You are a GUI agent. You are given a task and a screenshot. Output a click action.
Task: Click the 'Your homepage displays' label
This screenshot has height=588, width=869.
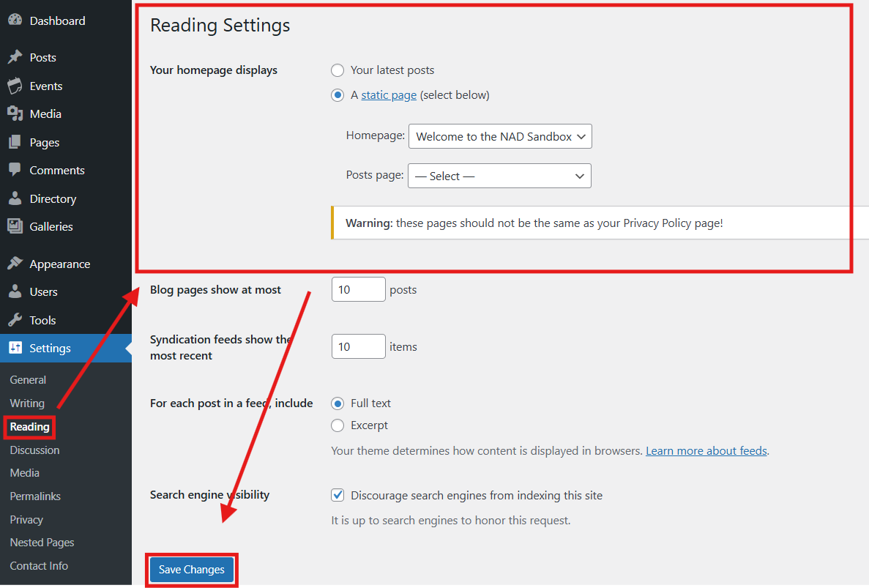[214, 70]
